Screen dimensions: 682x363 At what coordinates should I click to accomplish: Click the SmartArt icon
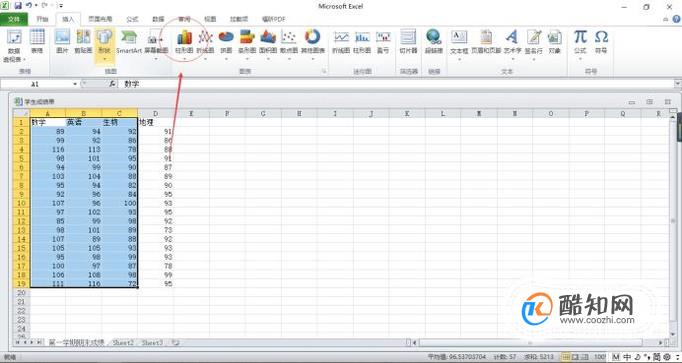(129, 42)
